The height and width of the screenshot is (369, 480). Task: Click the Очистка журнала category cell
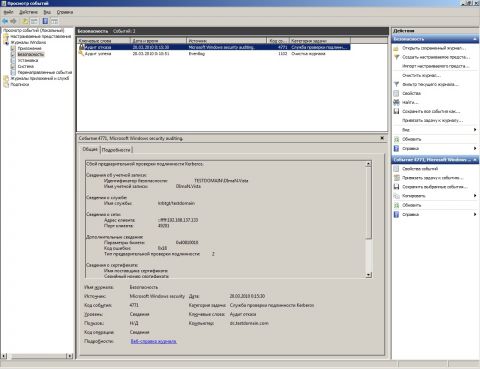point(308,53)
